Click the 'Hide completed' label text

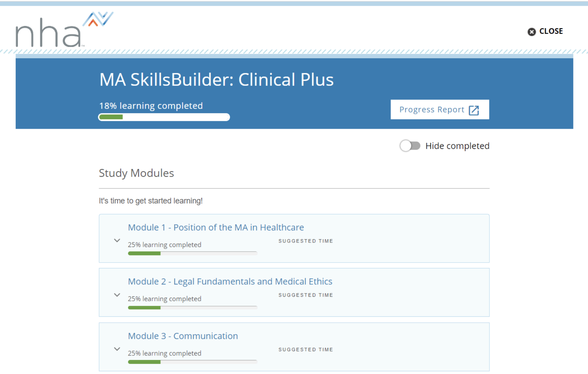(x=457, y=146)
